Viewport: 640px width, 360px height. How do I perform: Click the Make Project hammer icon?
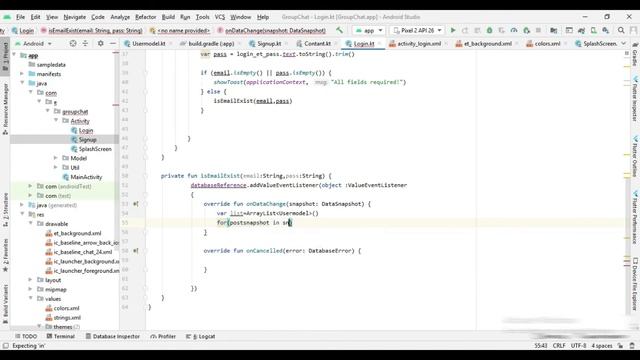(x=339, y=30)
